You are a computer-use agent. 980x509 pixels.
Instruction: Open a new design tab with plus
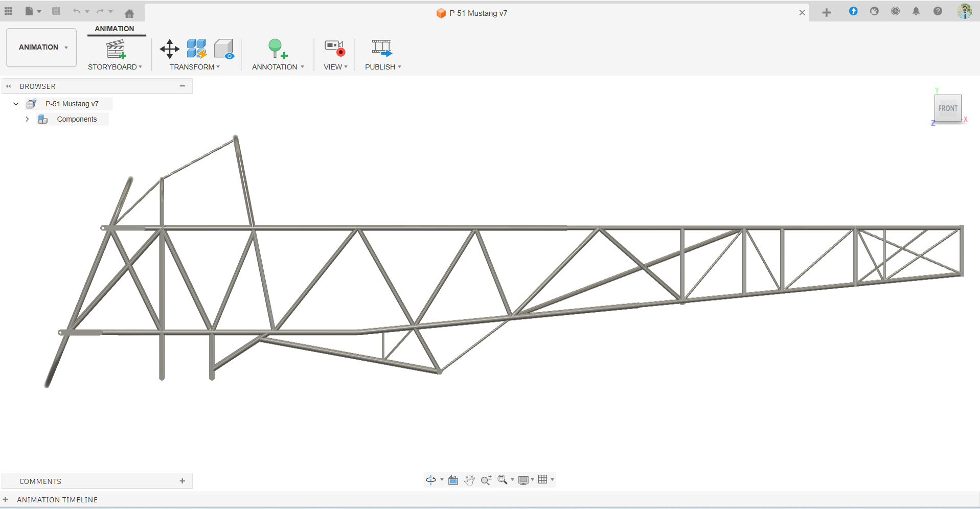pos(827,13)
